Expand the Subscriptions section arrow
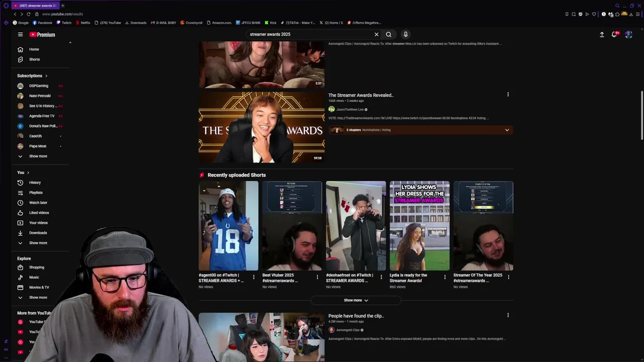The image size is (644, 362). 46,76
